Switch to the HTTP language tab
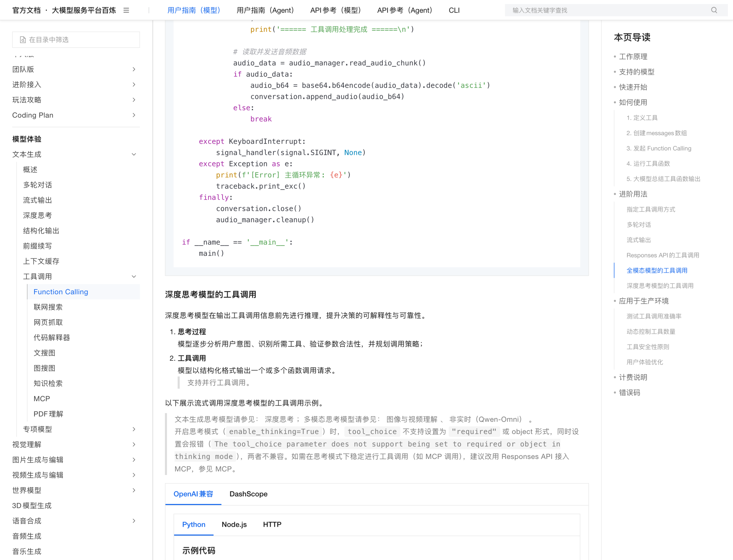This screenshot has height=560, width=733. (x=272, y=525)
